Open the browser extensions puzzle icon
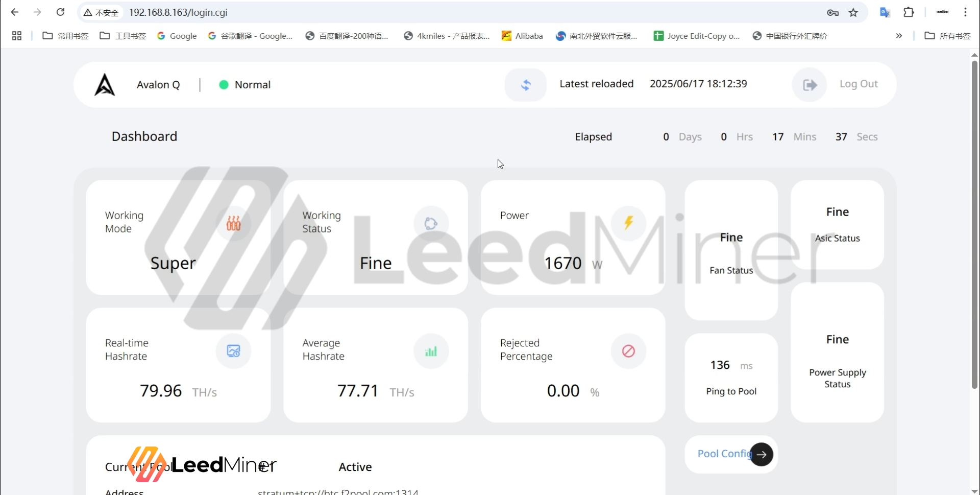 [x=909, y=12]
